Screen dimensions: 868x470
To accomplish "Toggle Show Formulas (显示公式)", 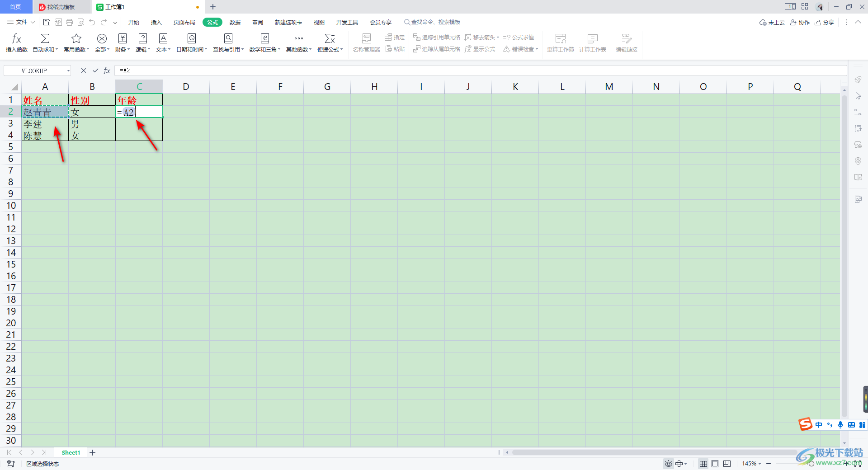I will coord(480,49).
